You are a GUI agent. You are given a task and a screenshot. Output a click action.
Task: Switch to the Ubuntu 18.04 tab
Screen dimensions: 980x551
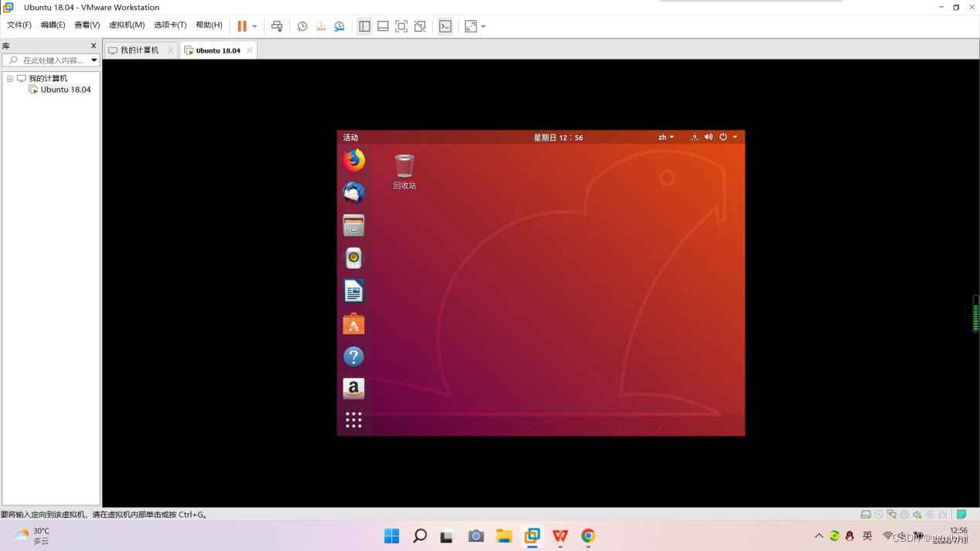(218, 50)
